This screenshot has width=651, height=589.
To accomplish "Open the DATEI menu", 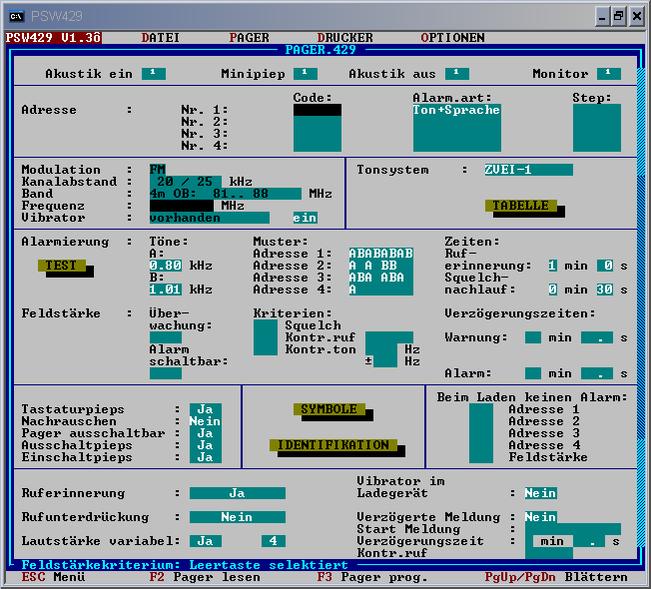I will 160,38.
